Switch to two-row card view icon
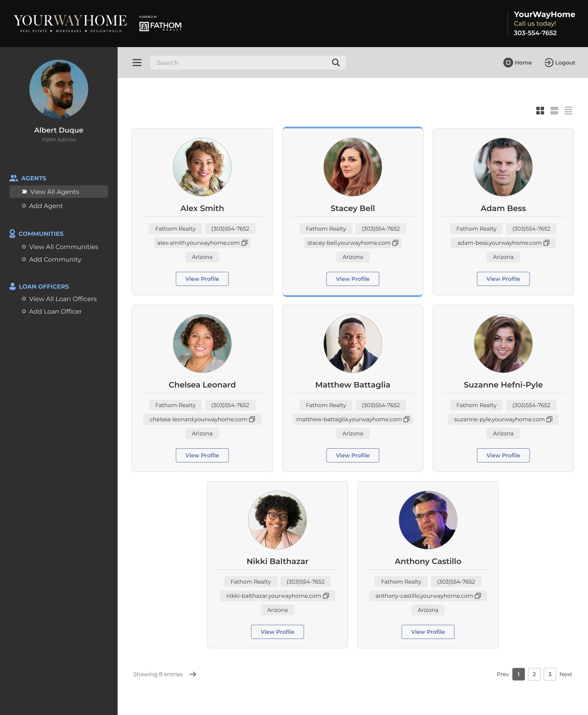The height and width of the screenshot is (715, 588). coord(554,111)
